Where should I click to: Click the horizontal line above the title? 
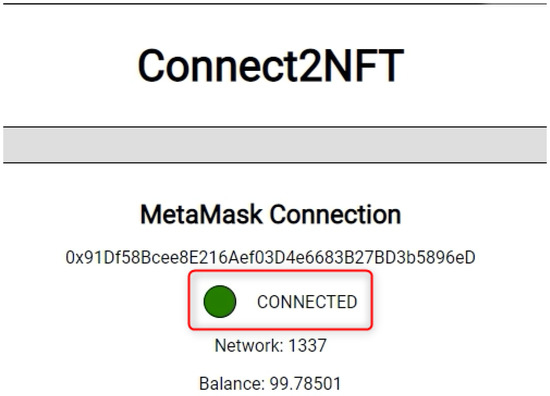pyautogui.click(x=275, y=4)
